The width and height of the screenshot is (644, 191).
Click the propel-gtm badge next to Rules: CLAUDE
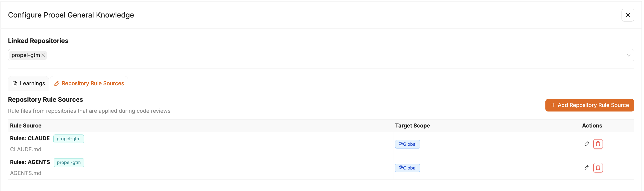pyautogui.click(x=68, y=138)
